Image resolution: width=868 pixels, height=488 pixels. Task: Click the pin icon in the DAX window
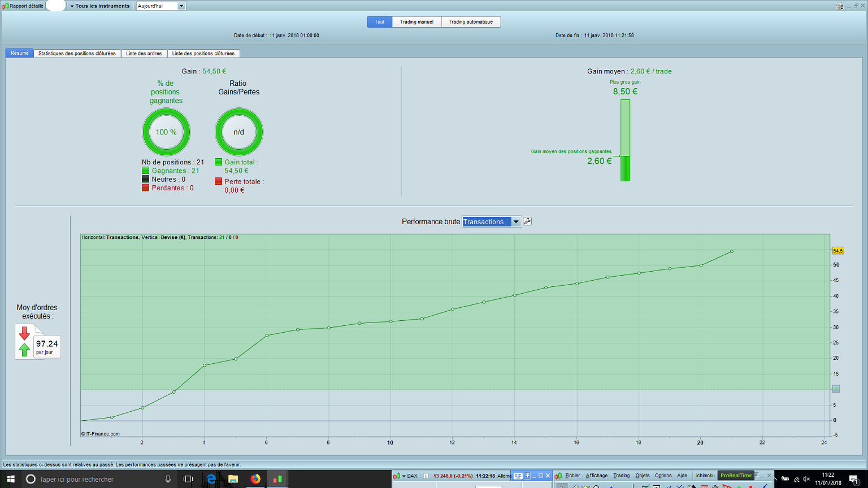pos(527,476)
